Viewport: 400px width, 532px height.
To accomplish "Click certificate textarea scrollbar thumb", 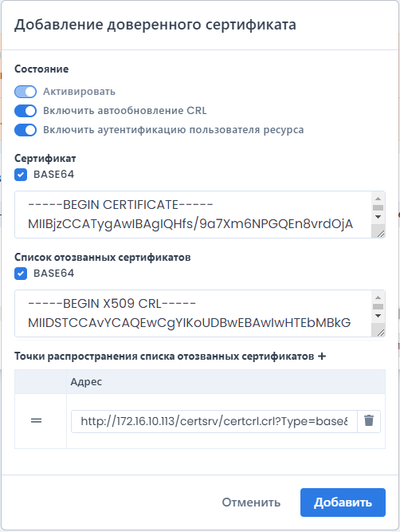I will [378, 207].
